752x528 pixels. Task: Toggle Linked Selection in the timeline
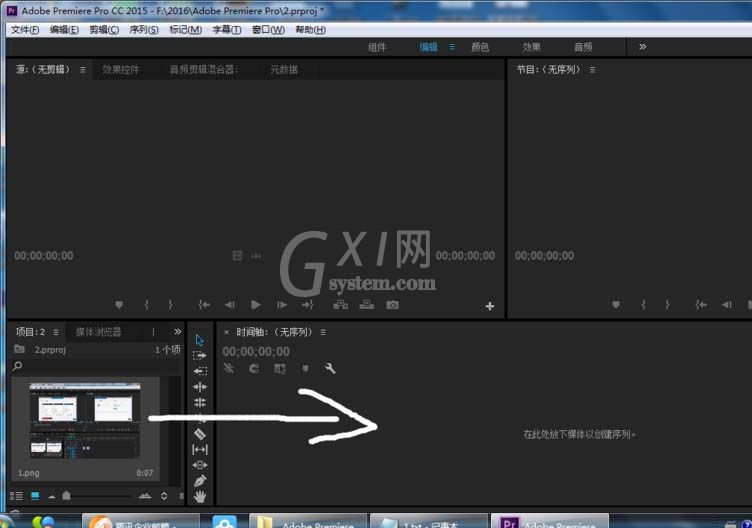280,368
